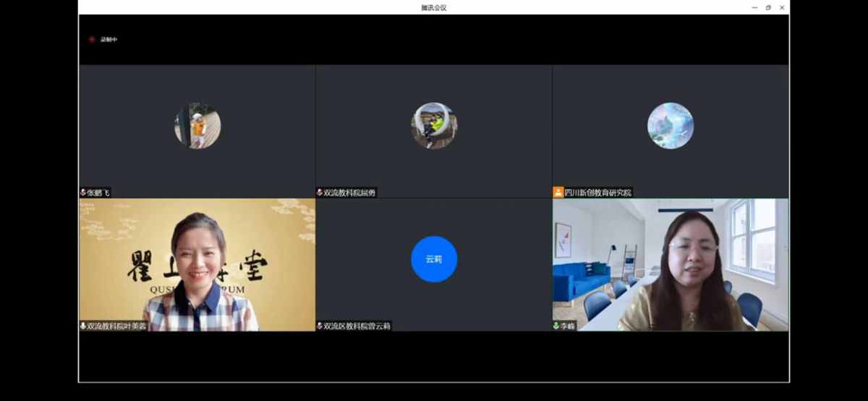Click green speaking mic icon beside 李峰
Viewport: 868px width, 401px height.
(x=557, y=326)
